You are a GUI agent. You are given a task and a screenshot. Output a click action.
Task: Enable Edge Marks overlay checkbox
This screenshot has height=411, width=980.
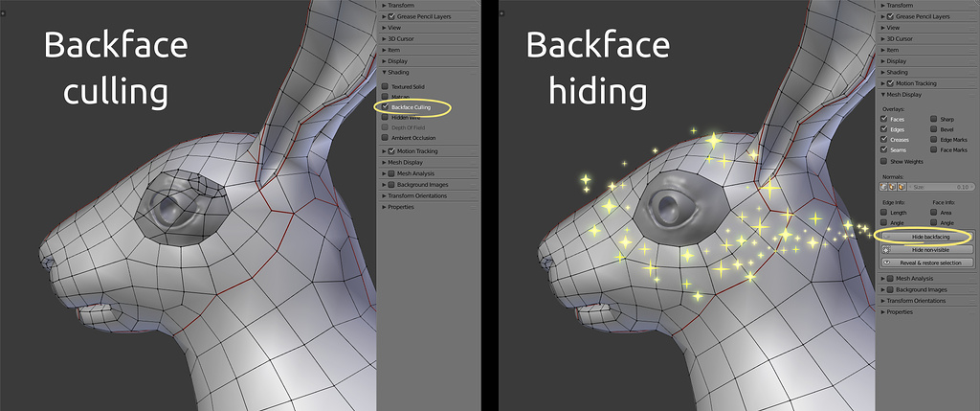[933, 140]
